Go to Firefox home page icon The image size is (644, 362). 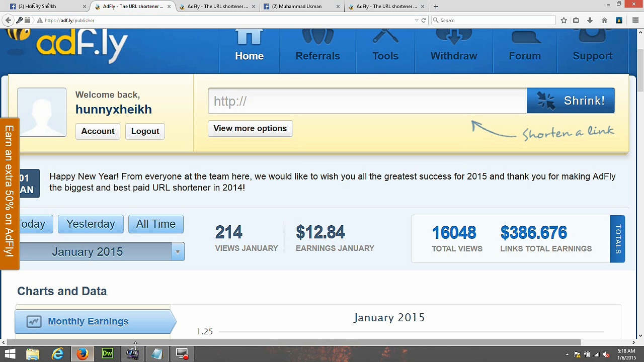tap(604, 20)
